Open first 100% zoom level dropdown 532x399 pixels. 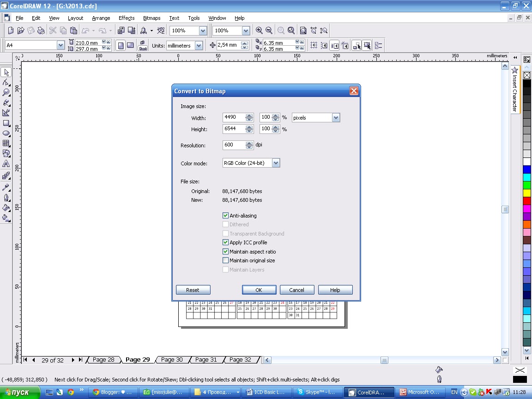click(x=203, y=30)
